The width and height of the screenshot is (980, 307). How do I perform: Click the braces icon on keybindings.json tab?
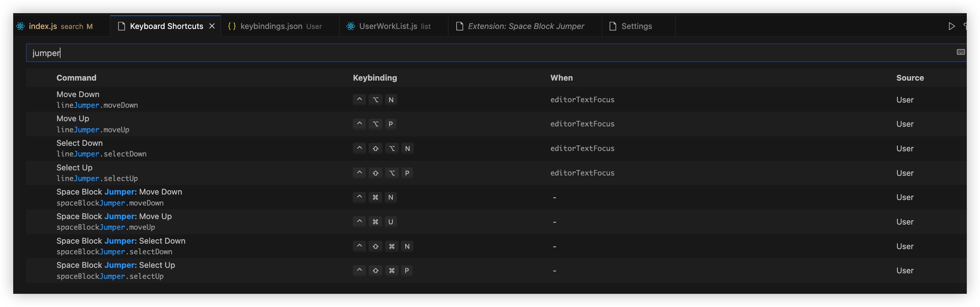pyautogui.click(x=232, y=26)
